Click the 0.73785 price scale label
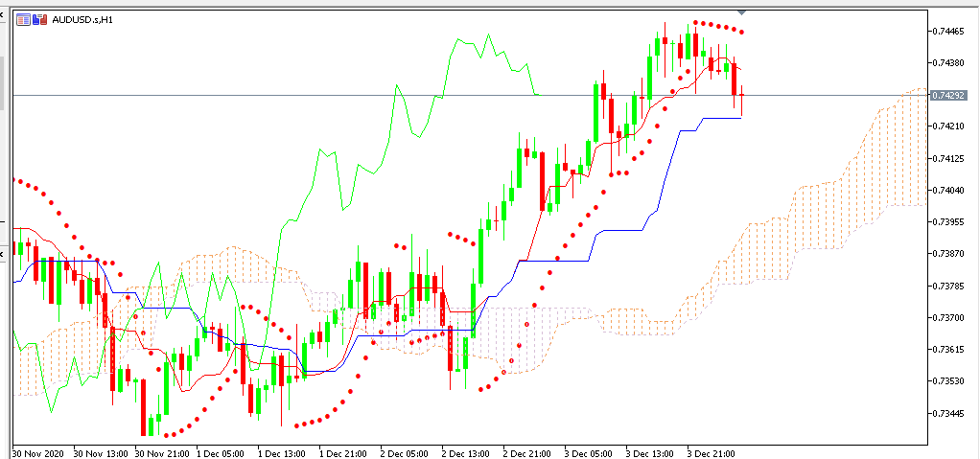Image resolution: width=980 pixels, height=459 pixels. click(948, 286)
